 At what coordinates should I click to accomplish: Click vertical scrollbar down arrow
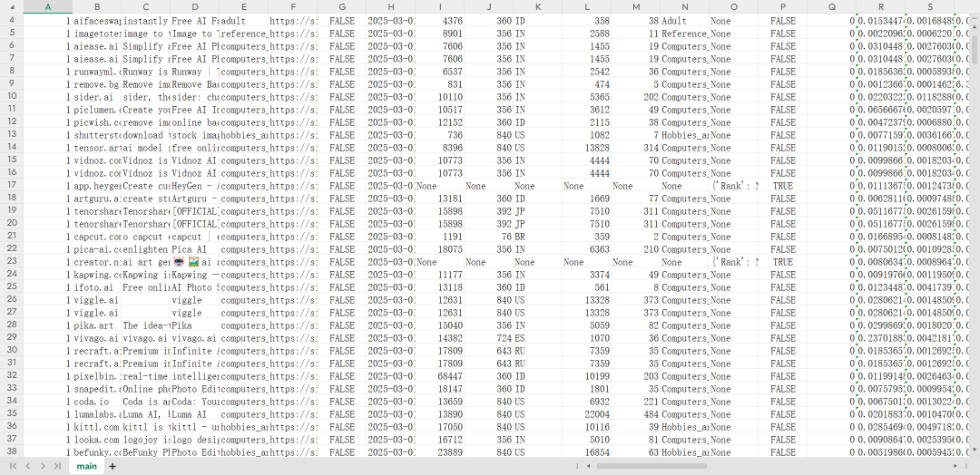pos(975,450)
